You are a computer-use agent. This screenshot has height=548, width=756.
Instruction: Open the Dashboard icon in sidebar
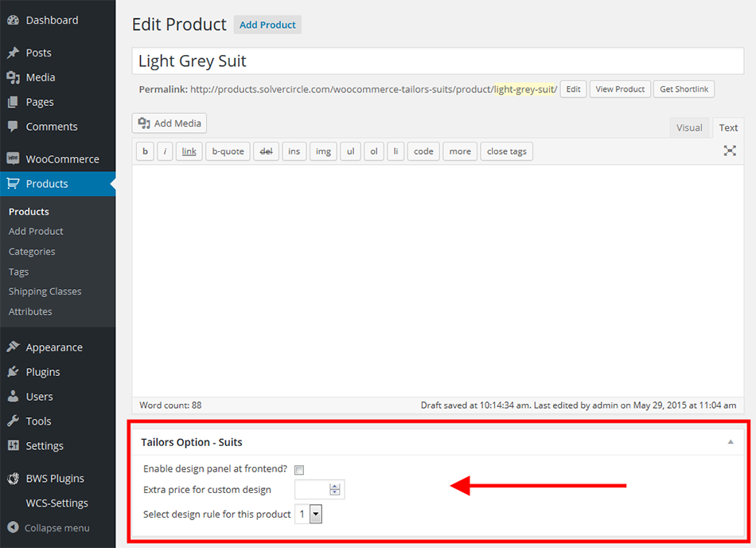pyautogui.click(x=13, y=20)
